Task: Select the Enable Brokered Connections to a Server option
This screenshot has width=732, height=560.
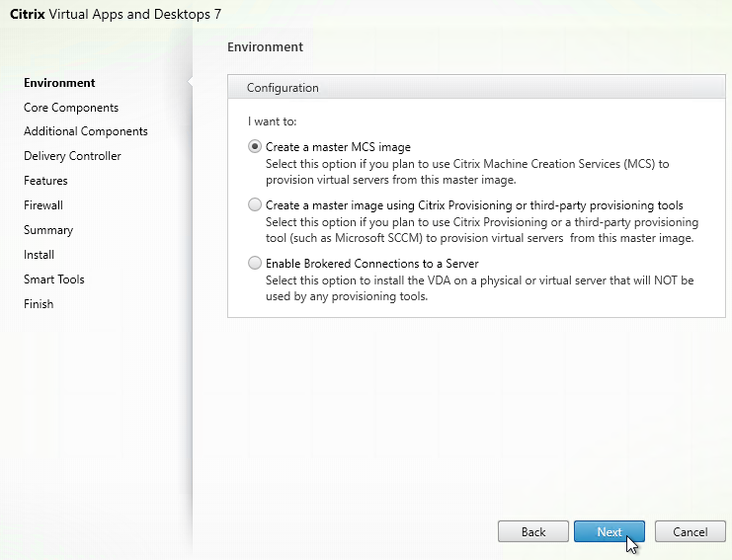Action: [x=255, y=263]
